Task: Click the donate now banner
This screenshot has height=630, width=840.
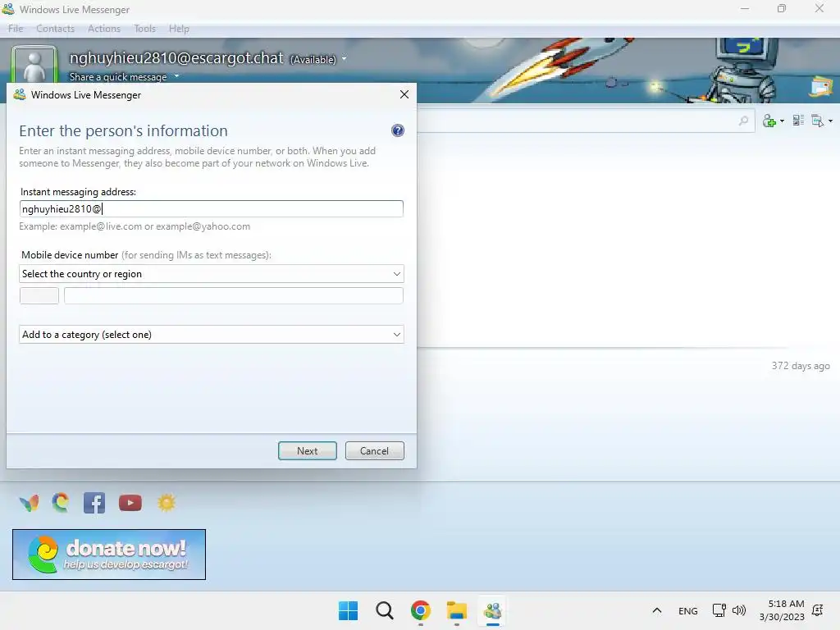Action: click(109, 555)
